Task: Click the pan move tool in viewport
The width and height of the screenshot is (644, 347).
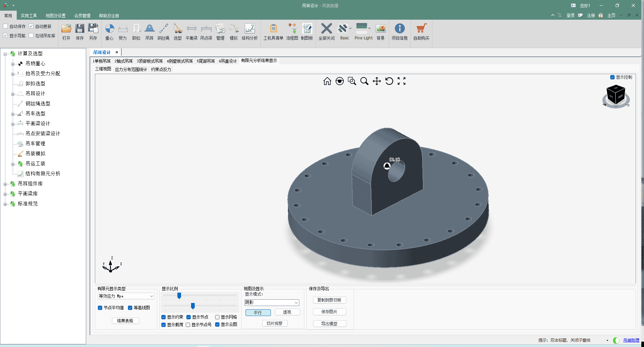Action: pos(377,81)
